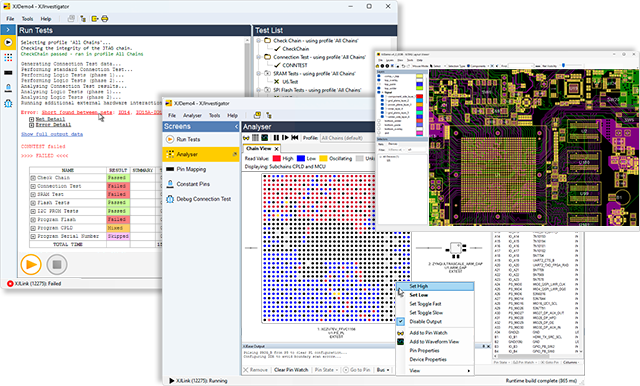The height and width of the screenshot is (386, 640).
Task: Click the XJLink Failed status icon
Action: point(10,284)
